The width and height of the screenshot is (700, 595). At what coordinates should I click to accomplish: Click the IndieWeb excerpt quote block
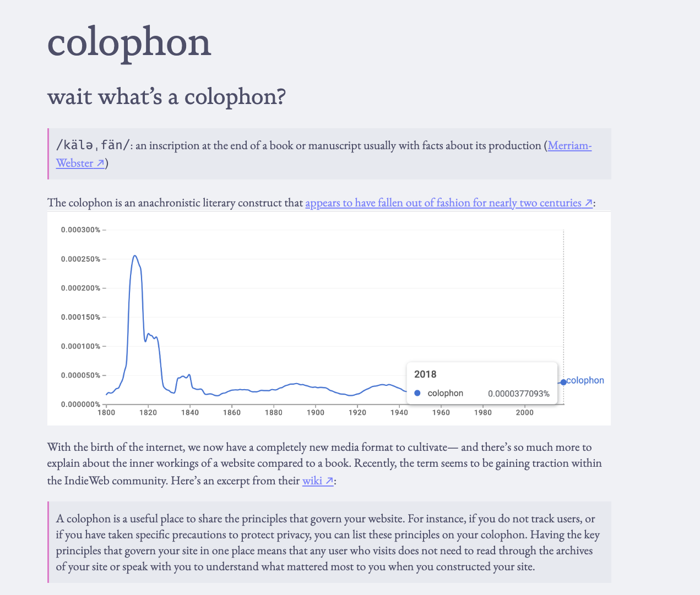tap(329, 542)
